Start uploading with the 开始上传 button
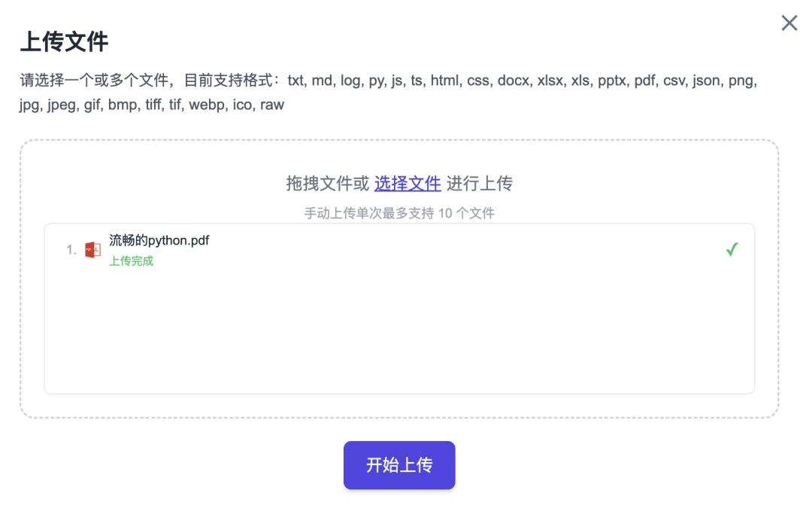812x511 pixels. coord(399,465)
